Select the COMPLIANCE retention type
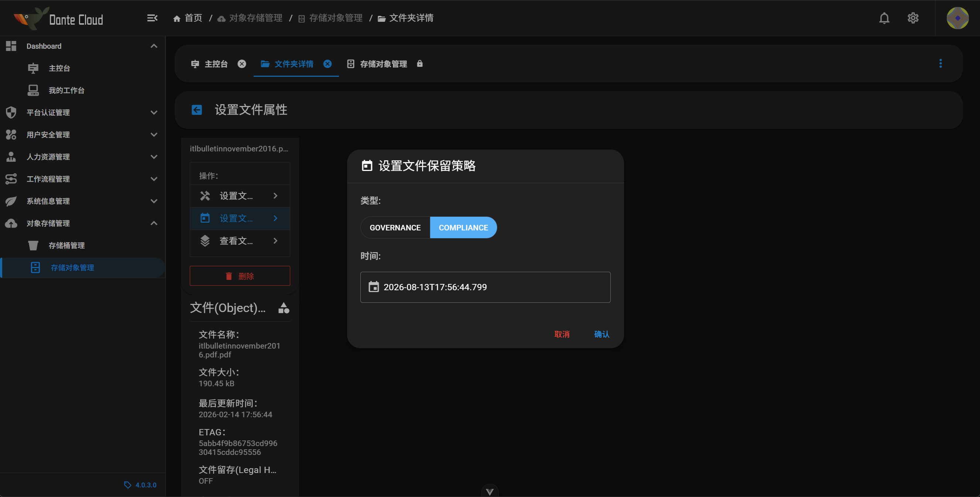 pos(463,227)
